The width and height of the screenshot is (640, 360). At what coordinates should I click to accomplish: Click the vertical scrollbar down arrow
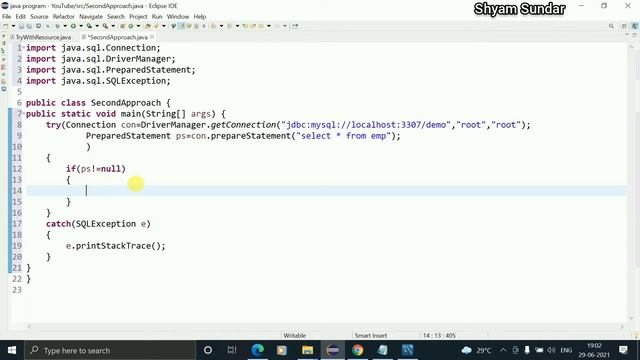click(x=631, y=318)
